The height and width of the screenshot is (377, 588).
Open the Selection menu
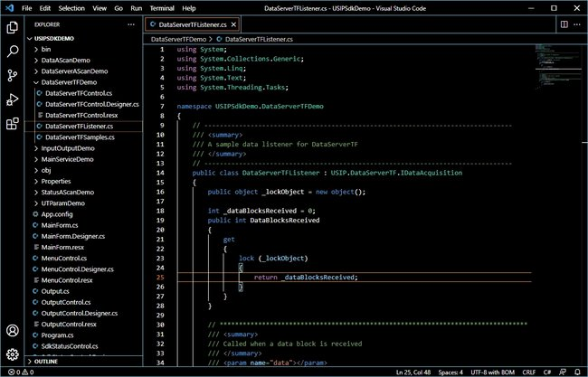[x=71, y=7]
